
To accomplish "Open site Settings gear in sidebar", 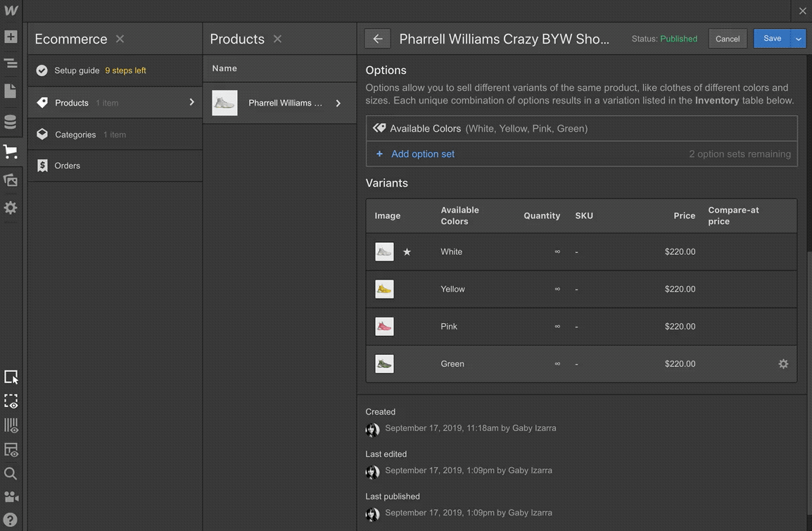I will point(11,208).
